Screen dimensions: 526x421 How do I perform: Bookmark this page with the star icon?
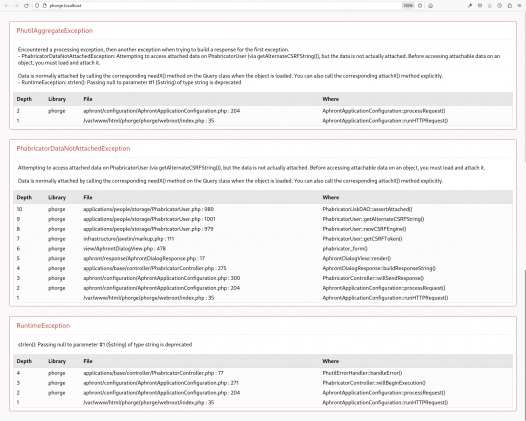click(x=420, y=6)
